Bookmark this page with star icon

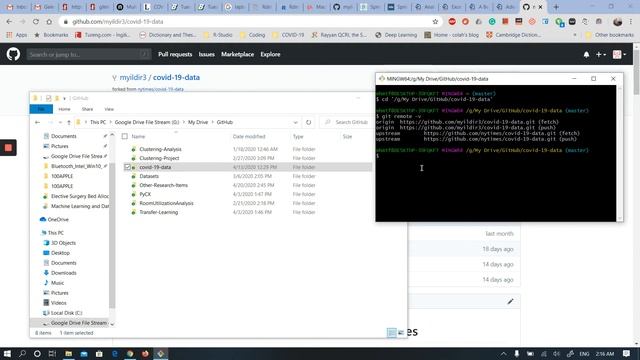click(435, 22)
